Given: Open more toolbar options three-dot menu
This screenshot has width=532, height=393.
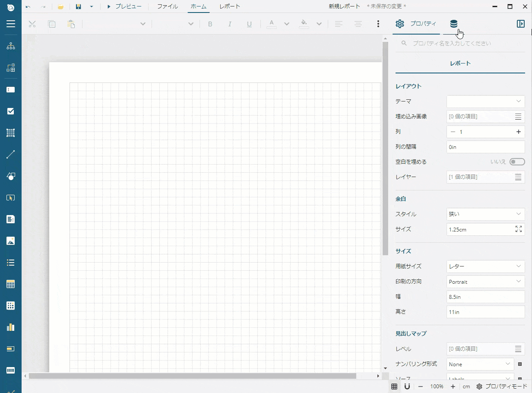Looking at the screenshot, I should coord(378,24).
